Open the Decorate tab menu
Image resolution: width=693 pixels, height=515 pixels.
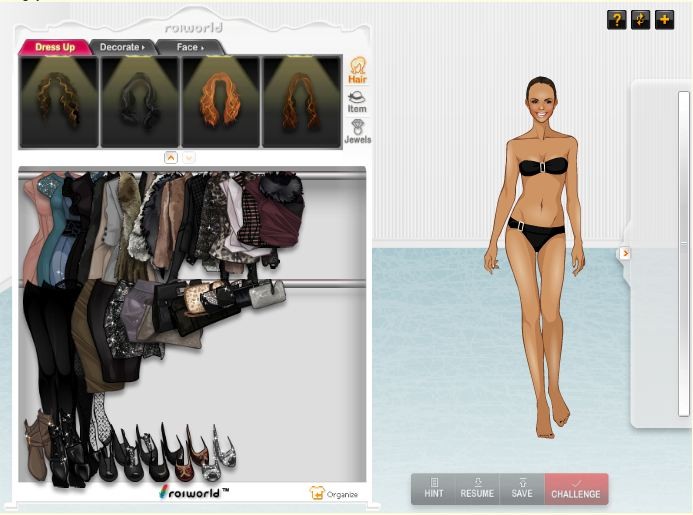coord(121,47)
